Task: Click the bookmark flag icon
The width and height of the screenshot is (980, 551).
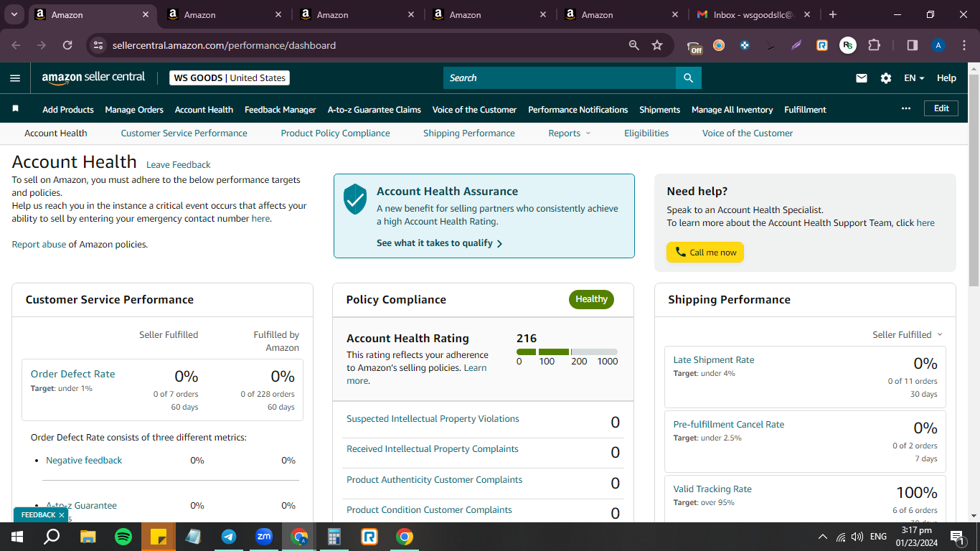Action: 16,109
